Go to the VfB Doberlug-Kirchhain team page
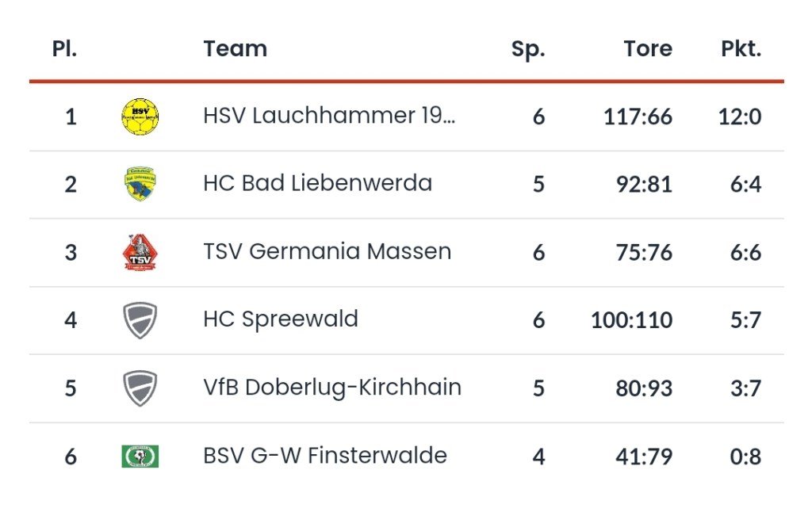This screenshot has width=812, height=512. click(331, 388)
